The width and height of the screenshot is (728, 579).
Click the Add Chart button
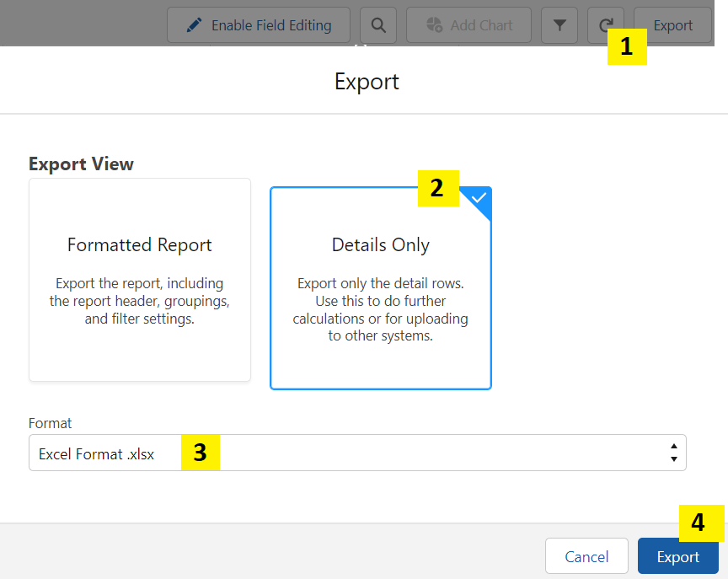point(468,25)
